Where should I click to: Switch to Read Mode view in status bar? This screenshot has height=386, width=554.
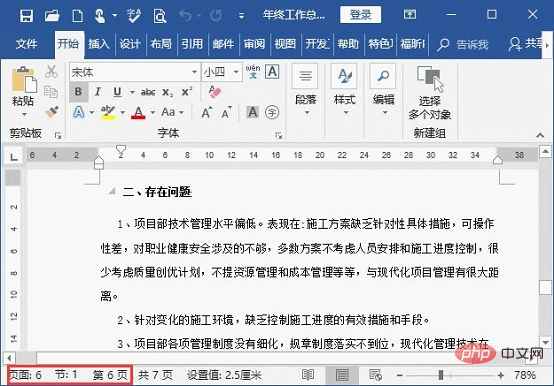[308, 375]
